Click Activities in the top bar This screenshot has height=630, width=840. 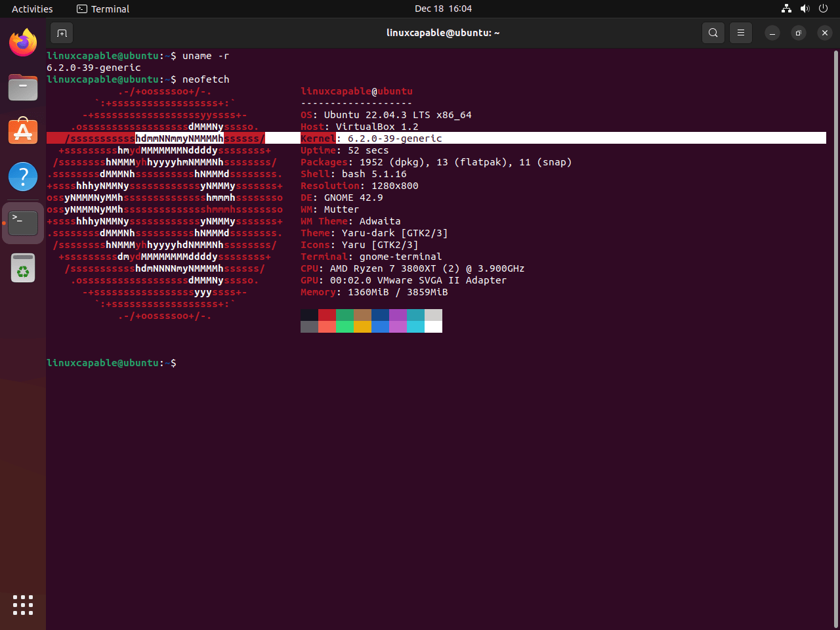click(x=31, y=9)
